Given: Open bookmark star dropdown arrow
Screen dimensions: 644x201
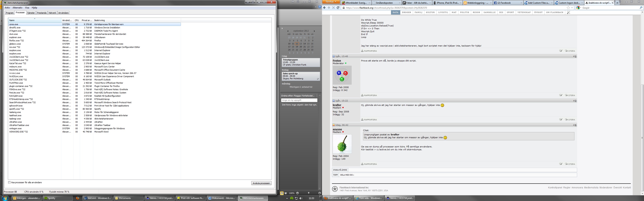Looking at the screenshot, I should coord(572,8).
